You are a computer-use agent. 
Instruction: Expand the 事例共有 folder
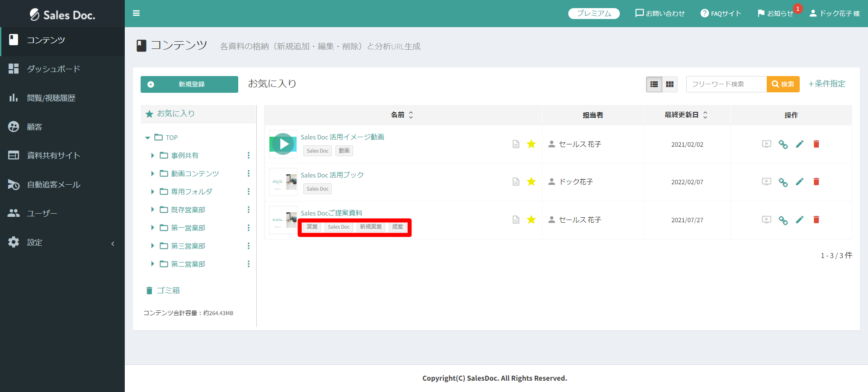pos(152,155)
